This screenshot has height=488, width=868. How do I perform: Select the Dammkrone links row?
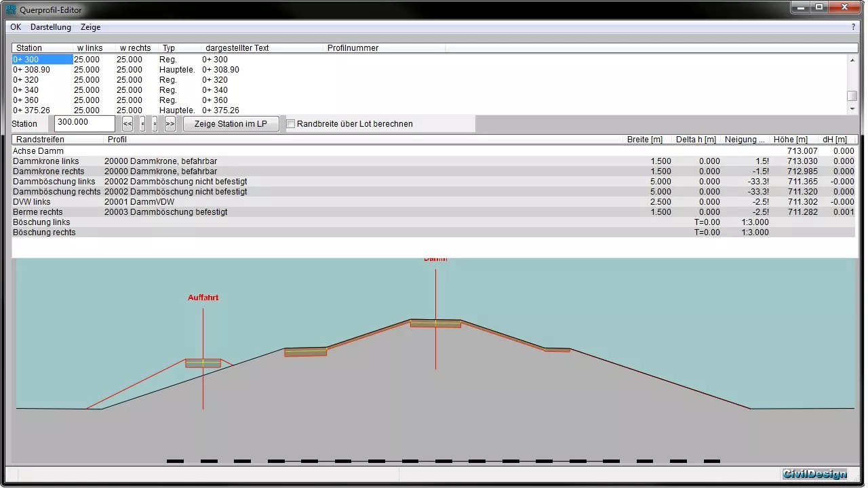[x=46, y=161]
